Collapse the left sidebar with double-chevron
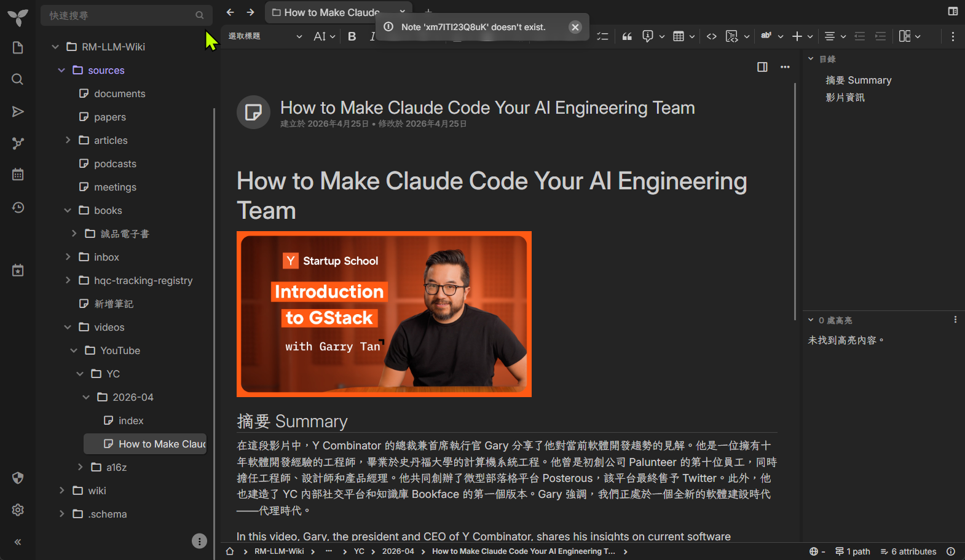965x560 pixels. tap(18, 542)
